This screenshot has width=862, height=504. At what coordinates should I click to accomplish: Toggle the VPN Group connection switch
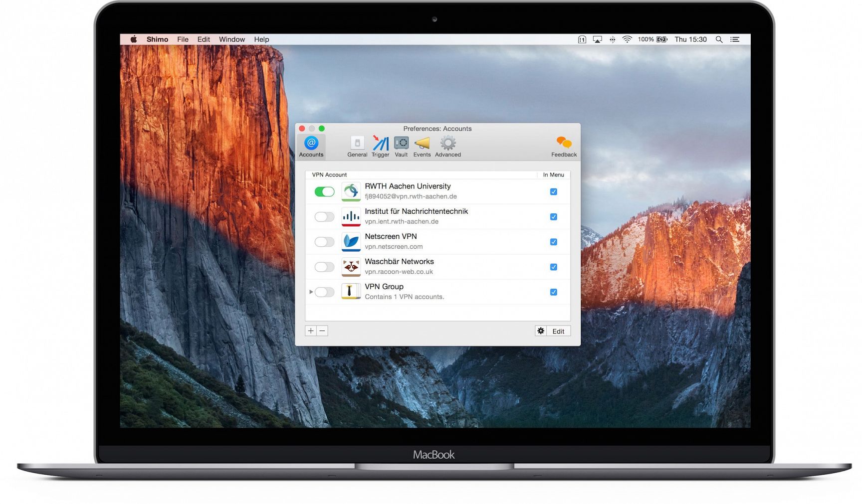(324, 292)
